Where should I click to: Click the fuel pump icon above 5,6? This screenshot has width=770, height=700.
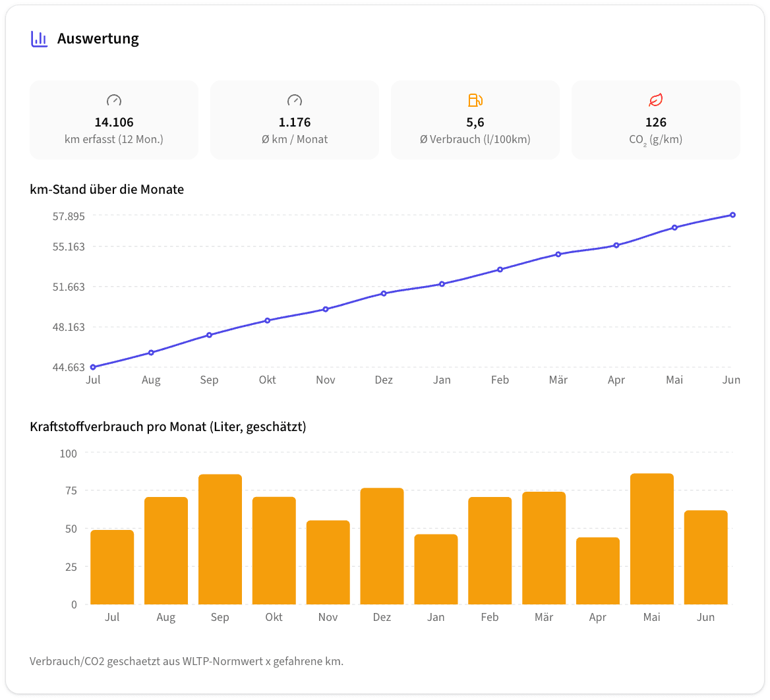[x=475, y=100]
